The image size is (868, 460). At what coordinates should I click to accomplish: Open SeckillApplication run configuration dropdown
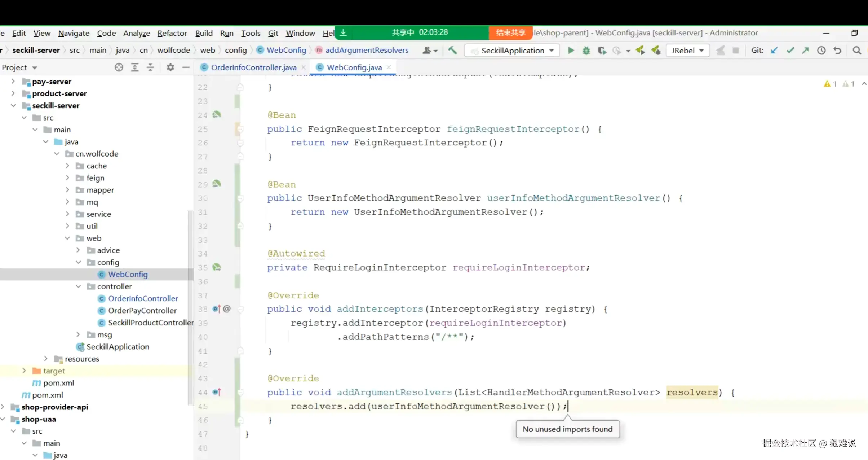click(512, 51)
